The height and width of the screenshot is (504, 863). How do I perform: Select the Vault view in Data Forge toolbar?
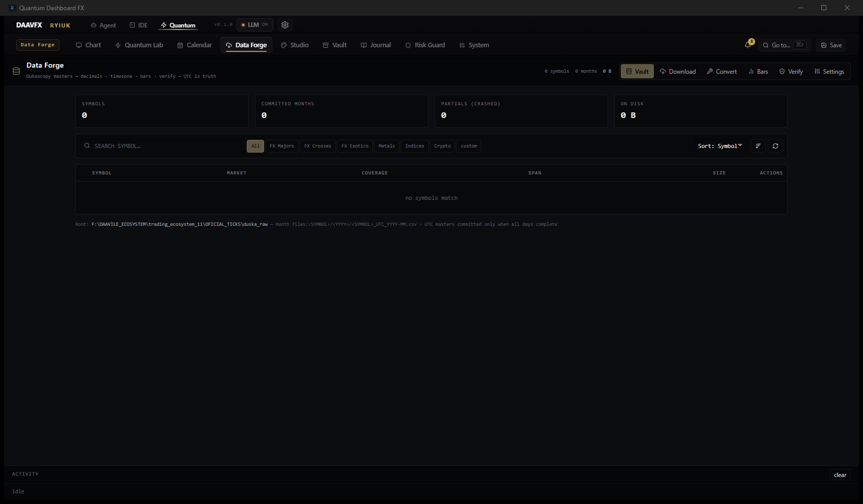point(638,72)
